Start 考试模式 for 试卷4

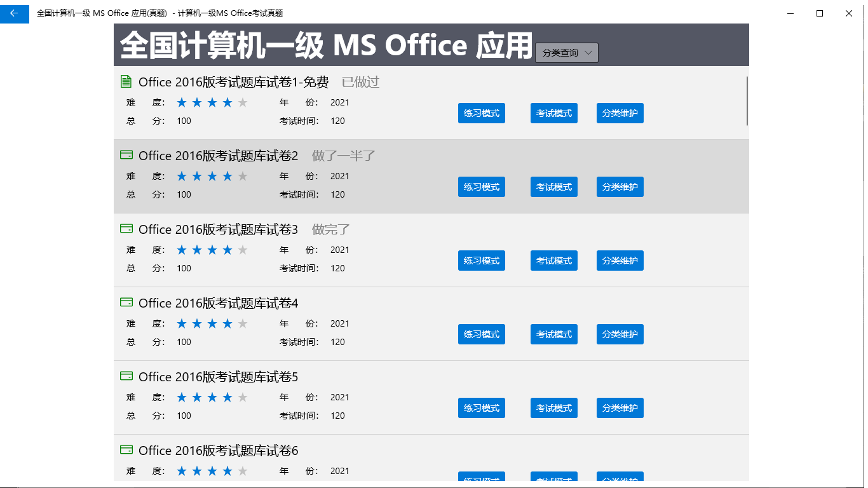[554, 334]
